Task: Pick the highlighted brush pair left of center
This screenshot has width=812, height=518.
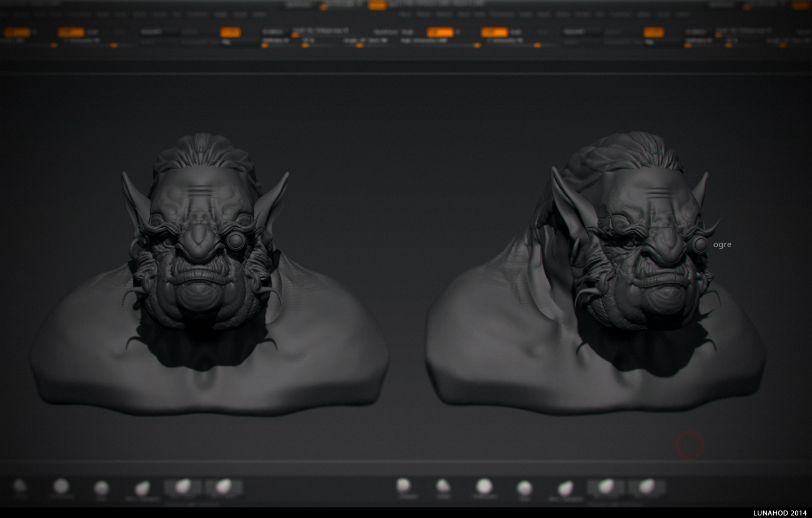Action: pos(181,489)
